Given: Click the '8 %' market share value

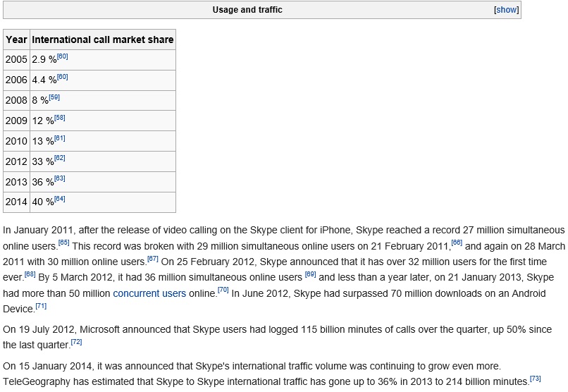Looking at the screenshot, I should 40,100.
